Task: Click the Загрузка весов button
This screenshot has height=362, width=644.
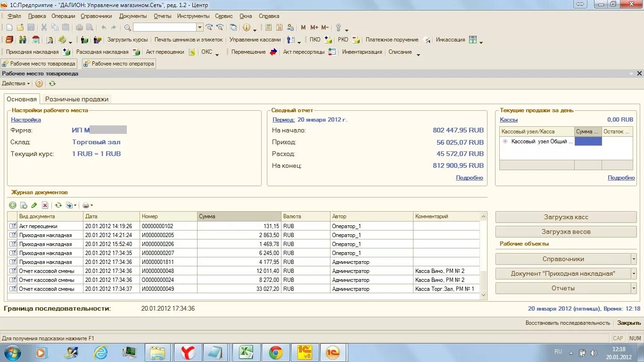Action: coord(566,231)
